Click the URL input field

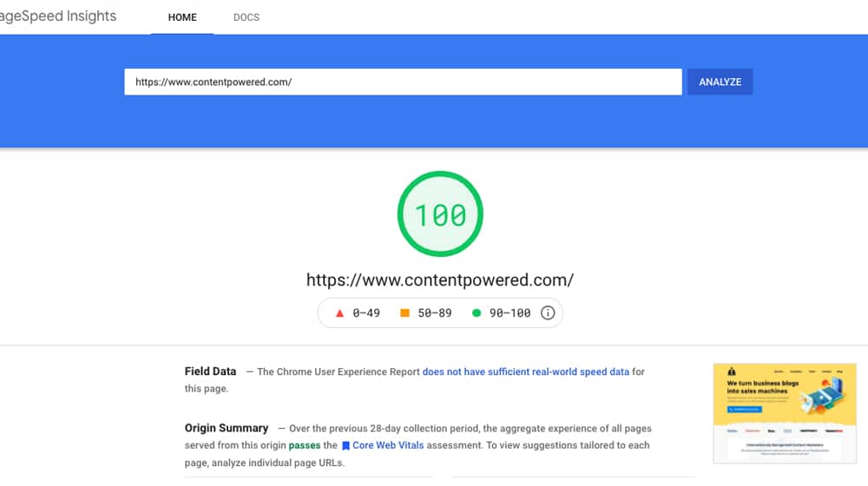point(403,82)
